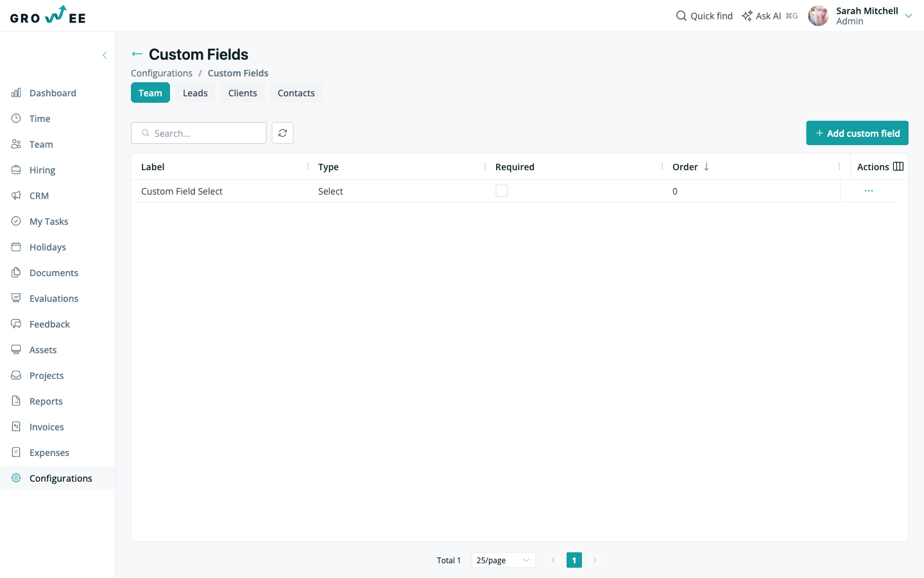The image size is (924, 578).
Task: Click the Reports file icon
Action: (16, 401)
